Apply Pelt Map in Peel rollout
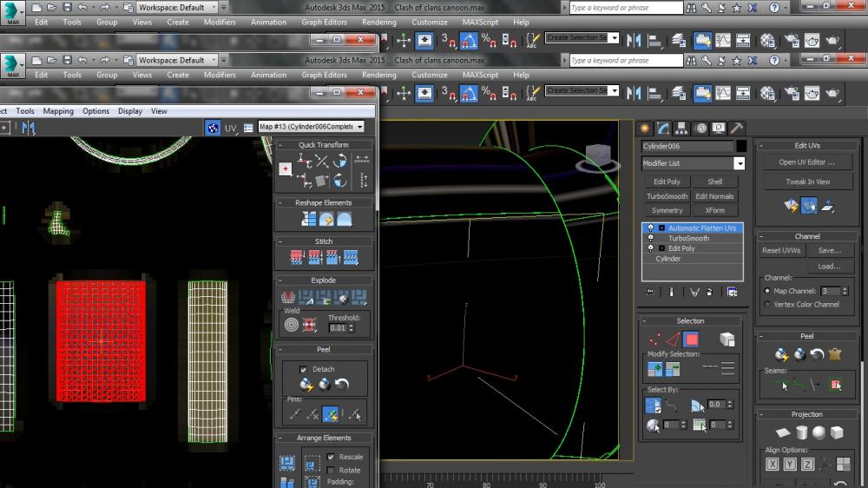The image size is (868, 488). click(x=835, y=354)
